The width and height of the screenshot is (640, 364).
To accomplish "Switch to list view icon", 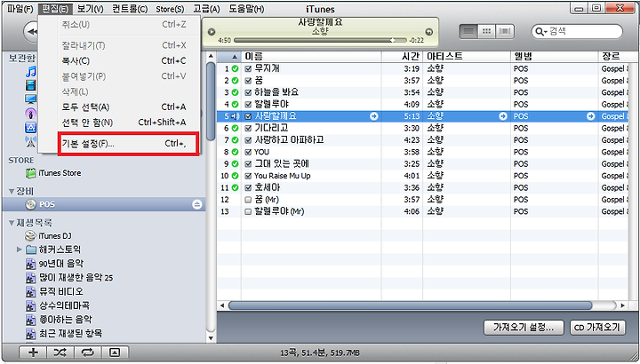I will click(468, 32).
